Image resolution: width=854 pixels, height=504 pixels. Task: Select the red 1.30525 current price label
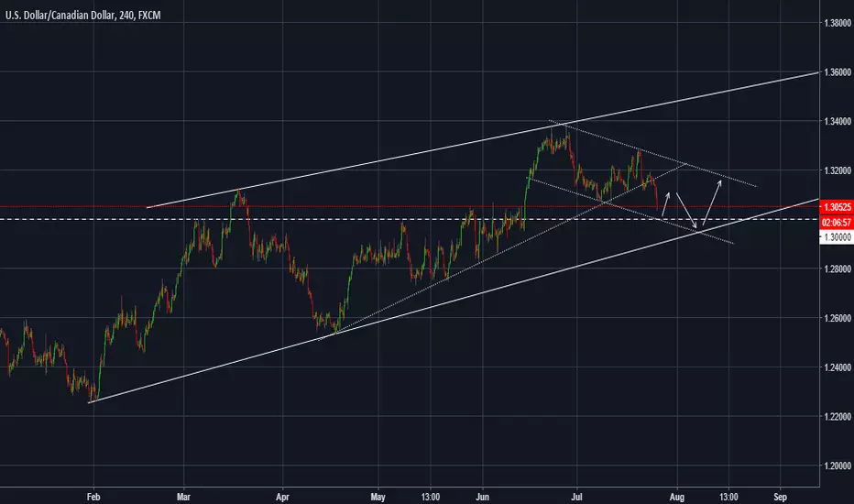click(x=837, y=207)
